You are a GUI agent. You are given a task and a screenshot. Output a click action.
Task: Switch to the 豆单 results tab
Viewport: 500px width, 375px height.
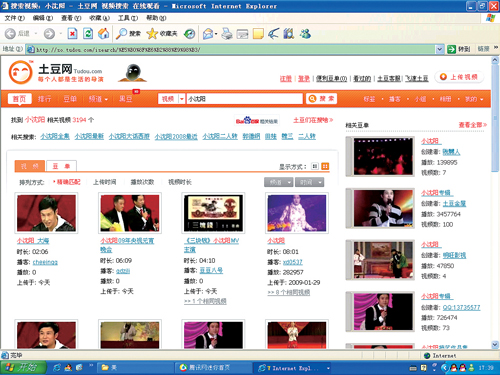pos(61,166)
